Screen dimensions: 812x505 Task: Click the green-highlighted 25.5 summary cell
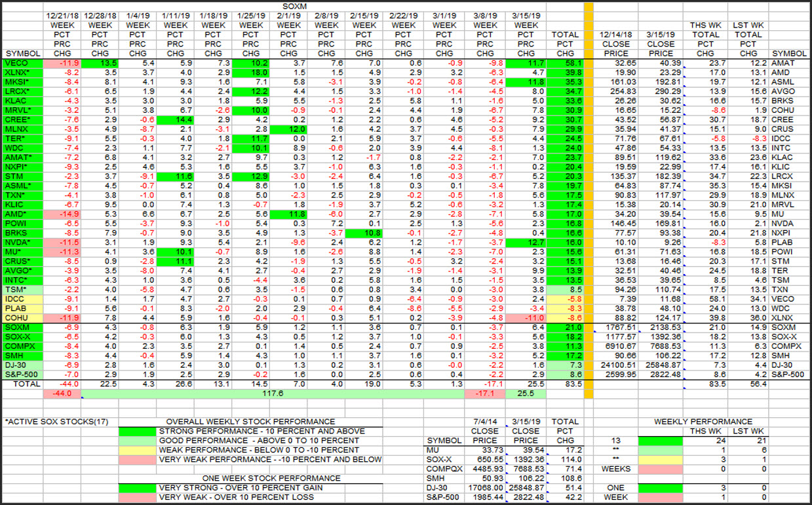coord(524,394)
